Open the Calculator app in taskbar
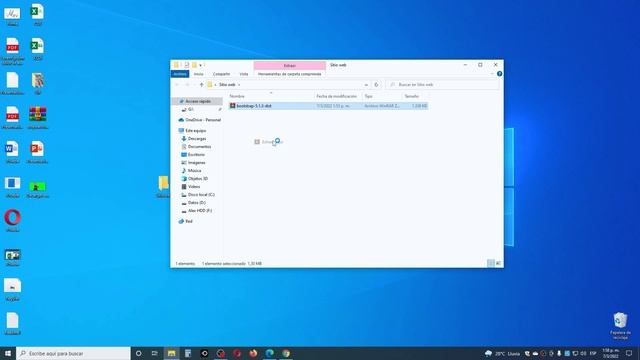 [188, 353]
